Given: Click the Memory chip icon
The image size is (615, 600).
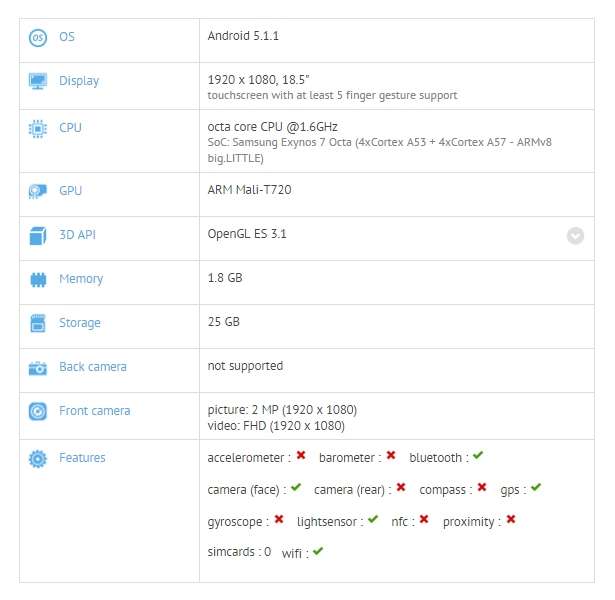Looking at the screenshot, I should point(38,280).
